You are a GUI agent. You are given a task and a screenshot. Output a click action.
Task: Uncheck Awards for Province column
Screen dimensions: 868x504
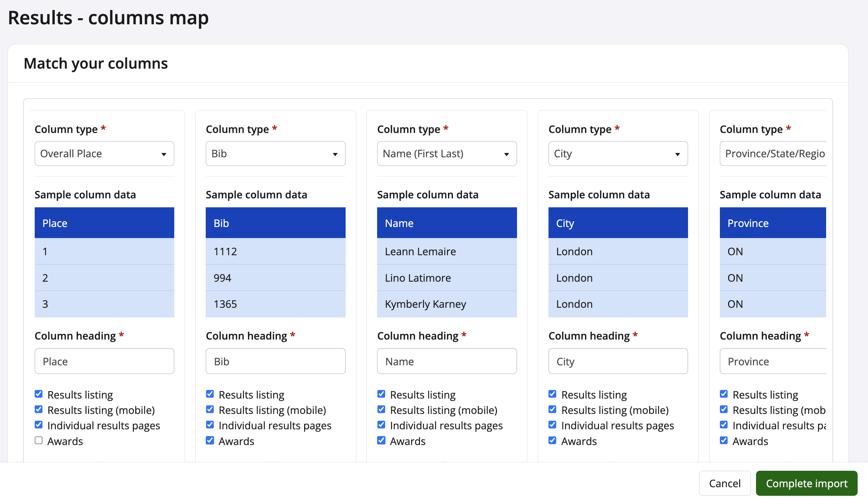(724, 440)
